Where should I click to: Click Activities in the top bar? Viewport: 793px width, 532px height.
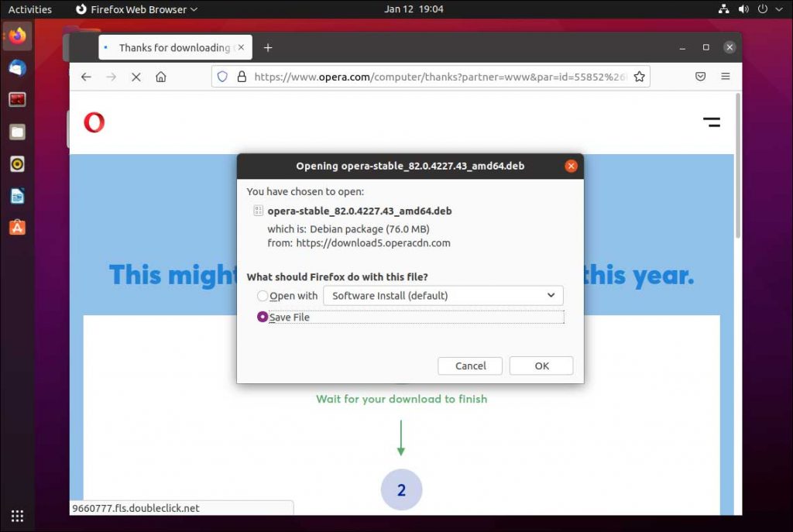click(30, 9)
